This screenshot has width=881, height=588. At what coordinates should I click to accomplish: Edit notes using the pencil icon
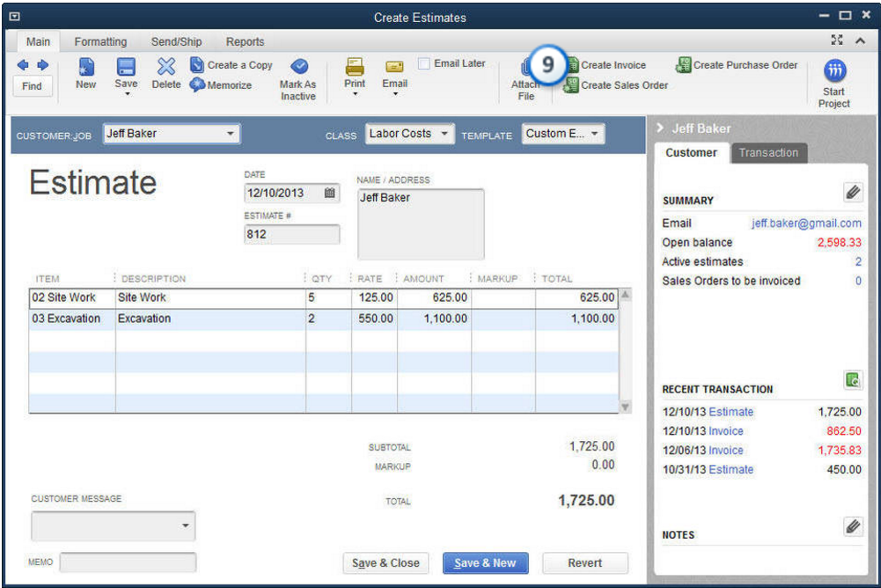(853, 526)
